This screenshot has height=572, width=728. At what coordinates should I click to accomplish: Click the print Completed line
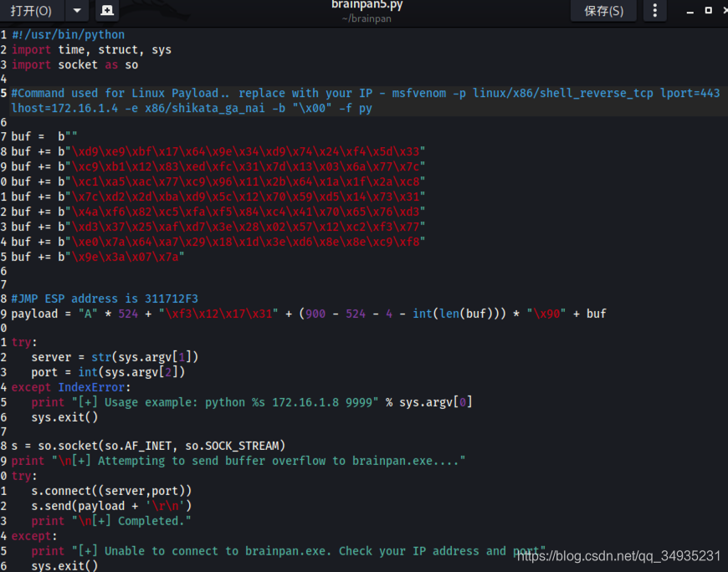[x=111, y=521]
